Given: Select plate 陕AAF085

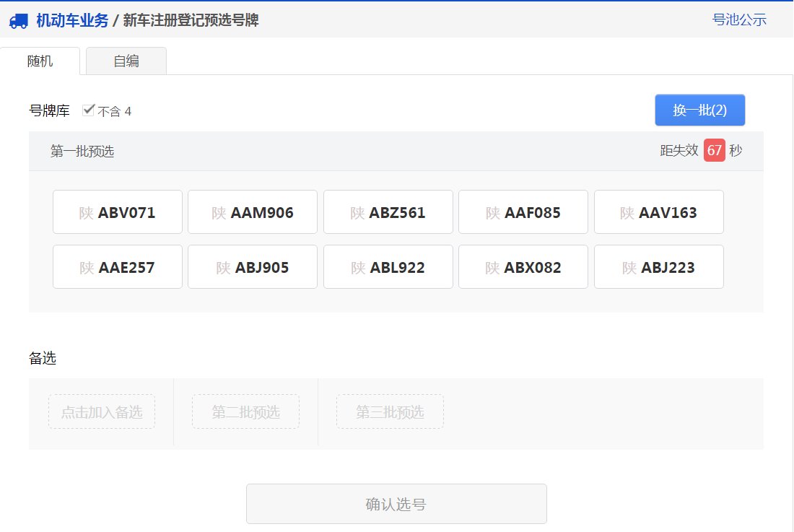Looking at the screenshot, I should (523, 212).
